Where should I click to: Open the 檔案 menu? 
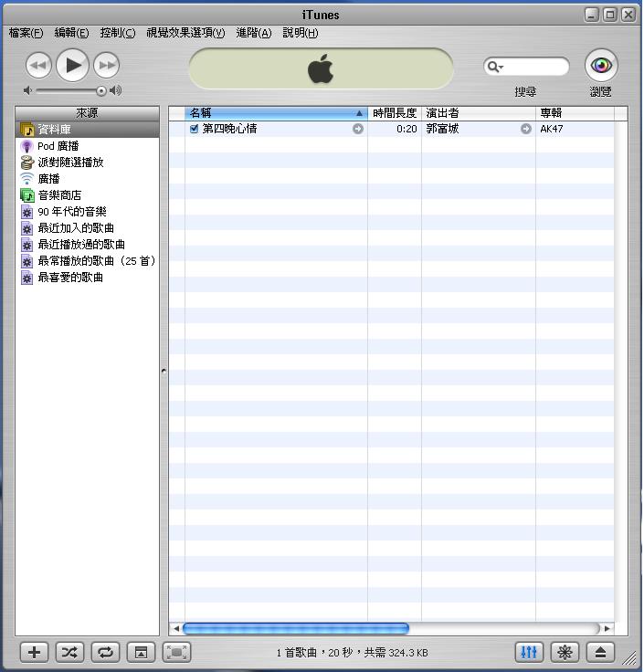pyautogui.click(x=26, y=33)
